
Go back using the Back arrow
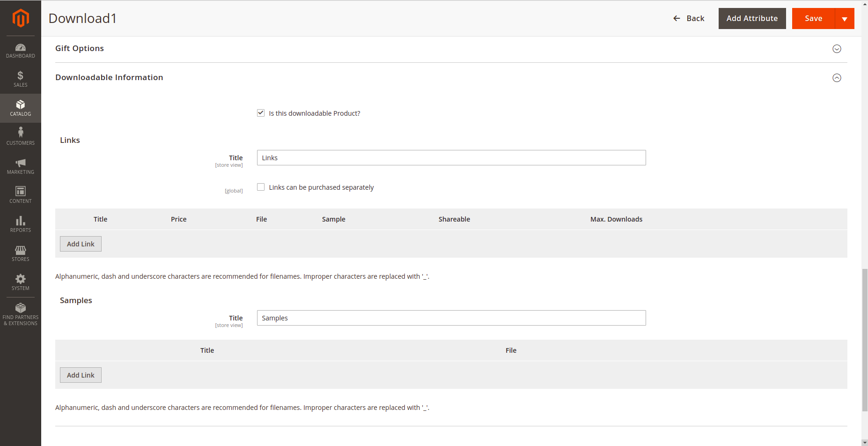689,18
